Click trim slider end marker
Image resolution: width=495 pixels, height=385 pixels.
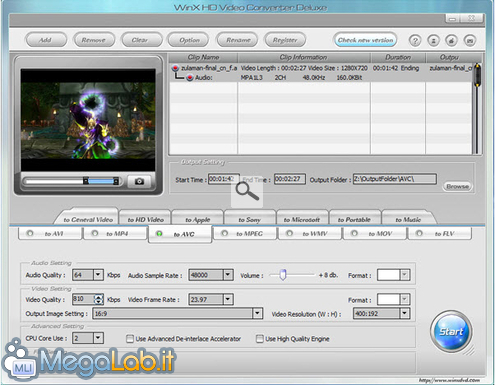(x=116, y=181)
